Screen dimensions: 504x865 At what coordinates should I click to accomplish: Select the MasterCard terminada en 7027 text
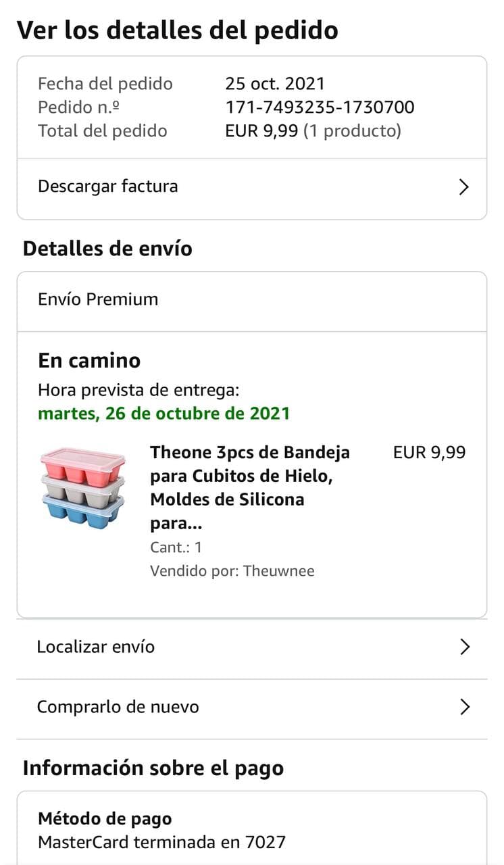[161, 842]
